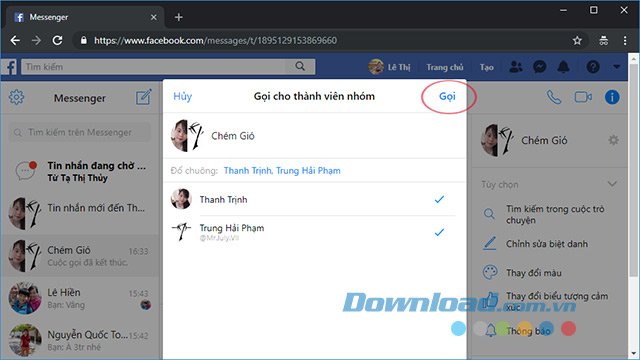Open Lê Thị profile link
The width and height of the screenshot is (640, 360).
pos(390,67)
